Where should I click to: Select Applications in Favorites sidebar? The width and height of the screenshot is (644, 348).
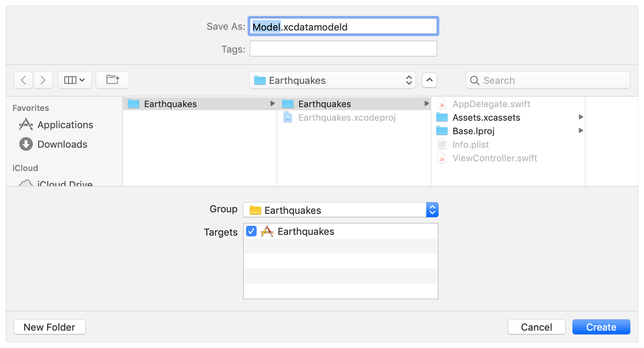pyautogui.click(x=65, y=125)
